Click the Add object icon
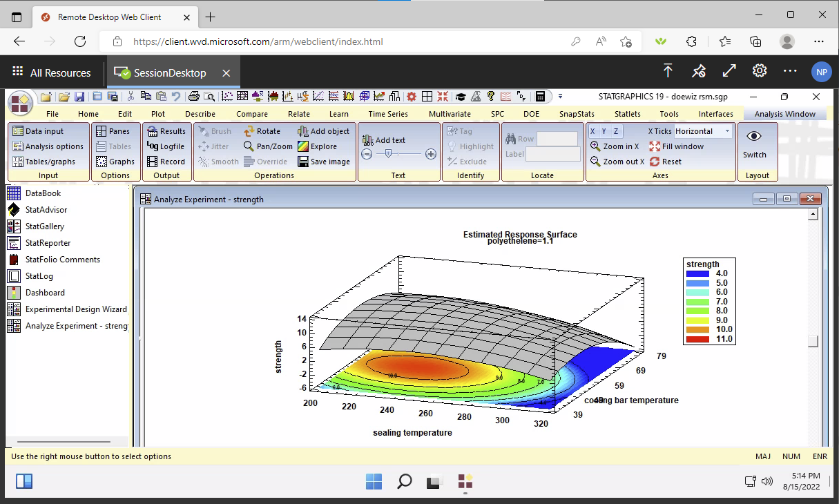 click(x=303, y=131)
